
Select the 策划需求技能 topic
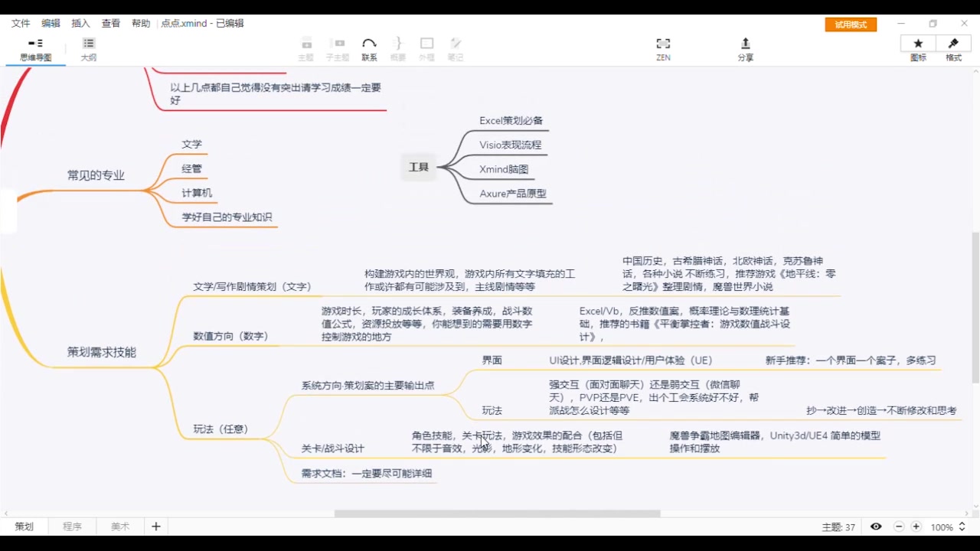point(101,352)
